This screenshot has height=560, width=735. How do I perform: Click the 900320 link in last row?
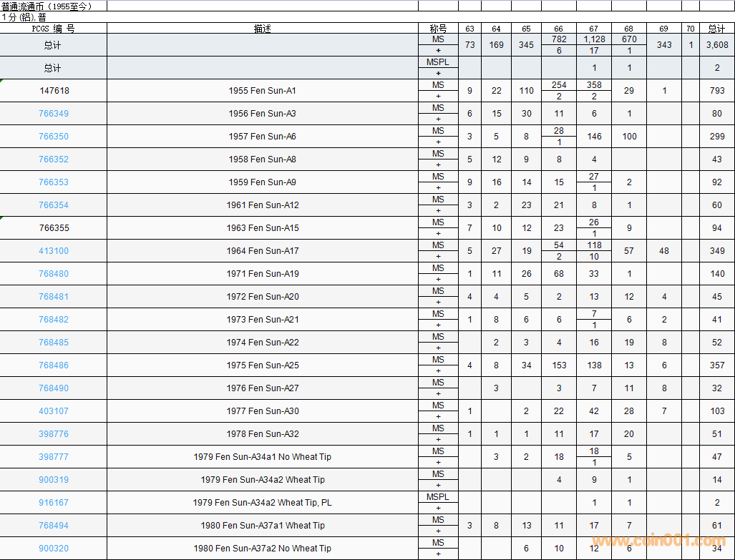(54, 549)
